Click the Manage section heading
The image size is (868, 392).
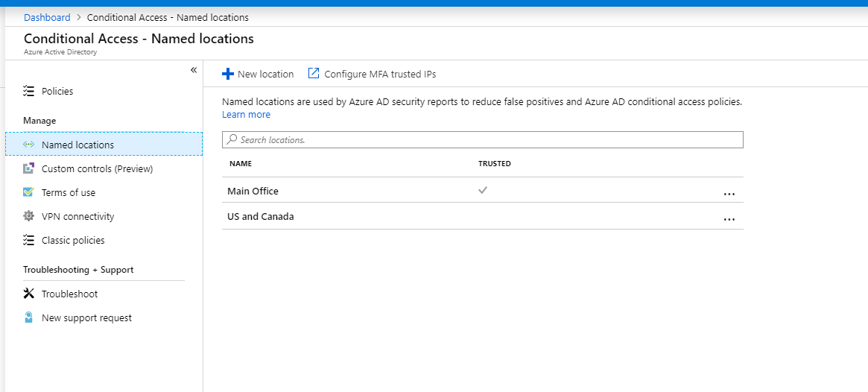click(x=39, y=120)
